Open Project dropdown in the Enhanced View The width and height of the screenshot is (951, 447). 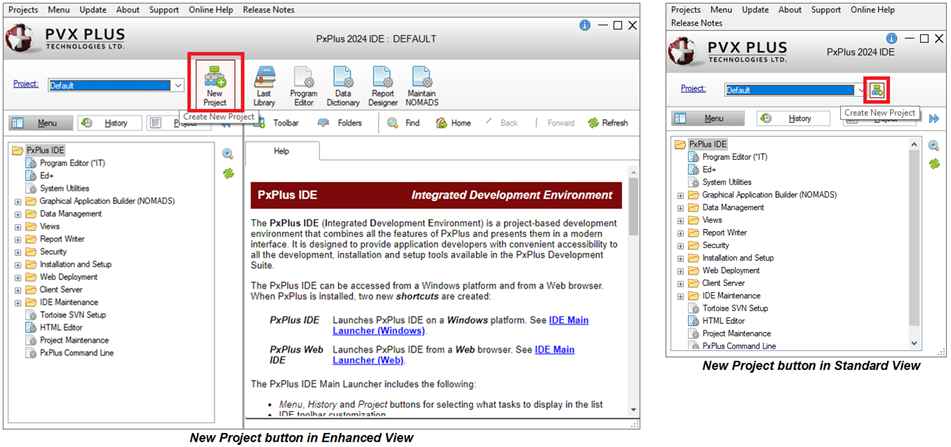(178, 86)
